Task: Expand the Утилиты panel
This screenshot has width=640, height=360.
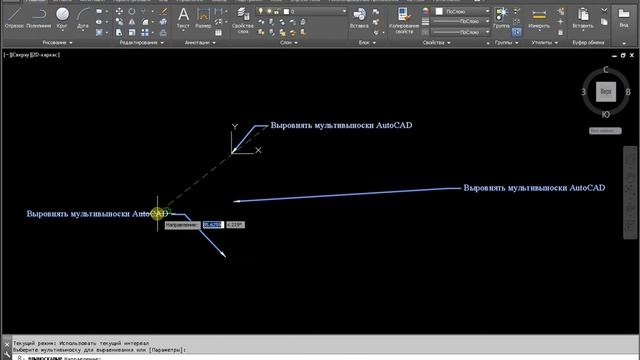Action: pyautogui.click(x=544, y=42)
